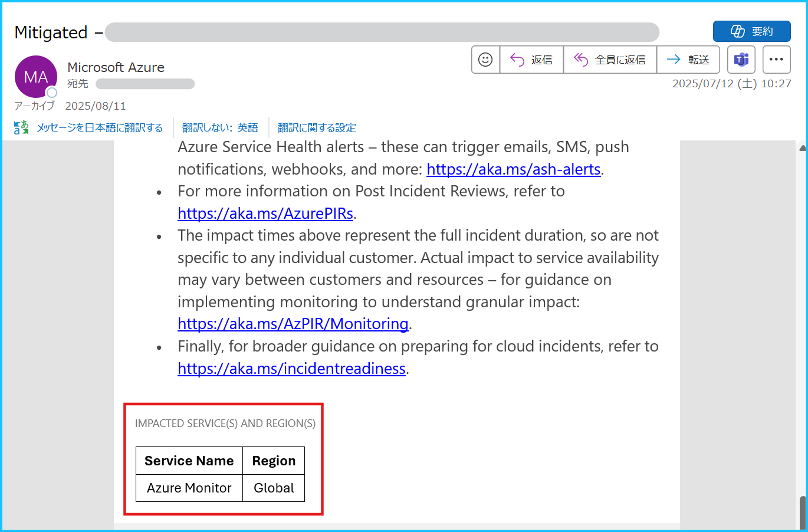The width and height of the screenshot is (808, 532).
Task: Click the Region column header
Action: [274, 461]
